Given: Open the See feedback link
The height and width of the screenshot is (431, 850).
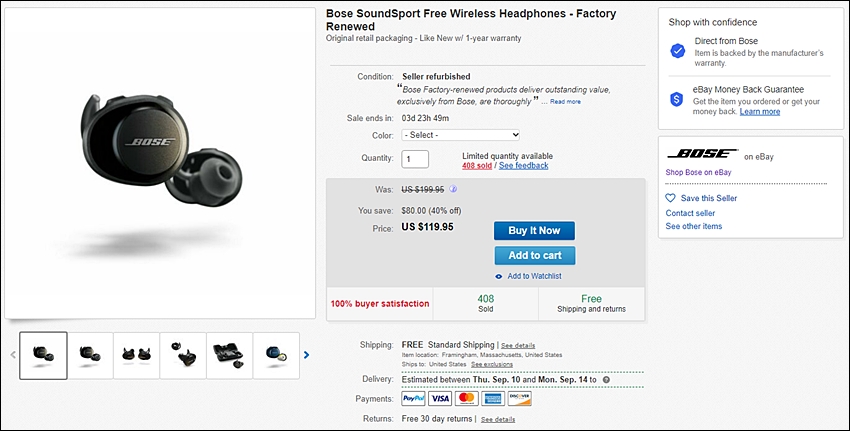Looking at the screenshot, I should pos(523,166).
